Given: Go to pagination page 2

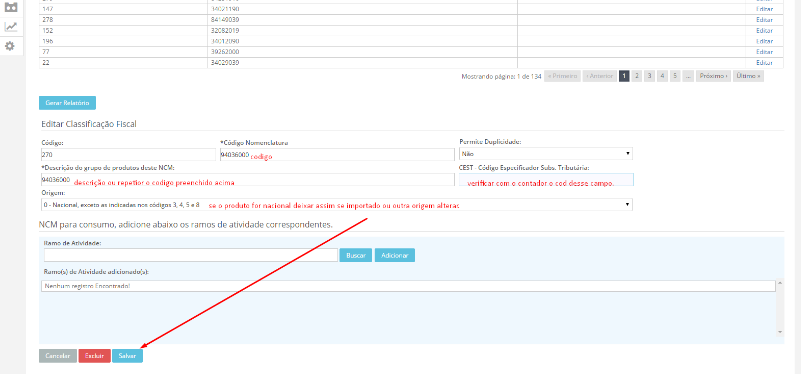Looking at the screenshot, I should [x=637, y=76].
